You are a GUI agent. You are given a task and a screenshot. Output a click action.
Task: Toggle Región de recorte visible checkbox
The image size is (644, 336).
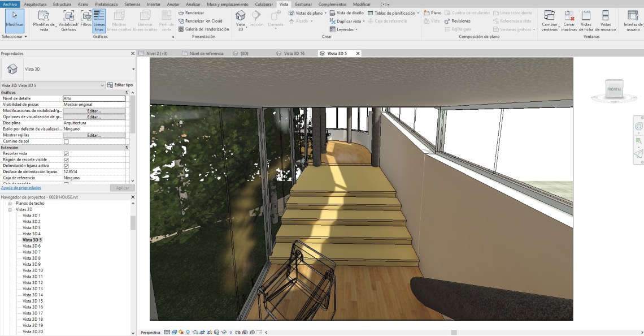click(66, 160)
